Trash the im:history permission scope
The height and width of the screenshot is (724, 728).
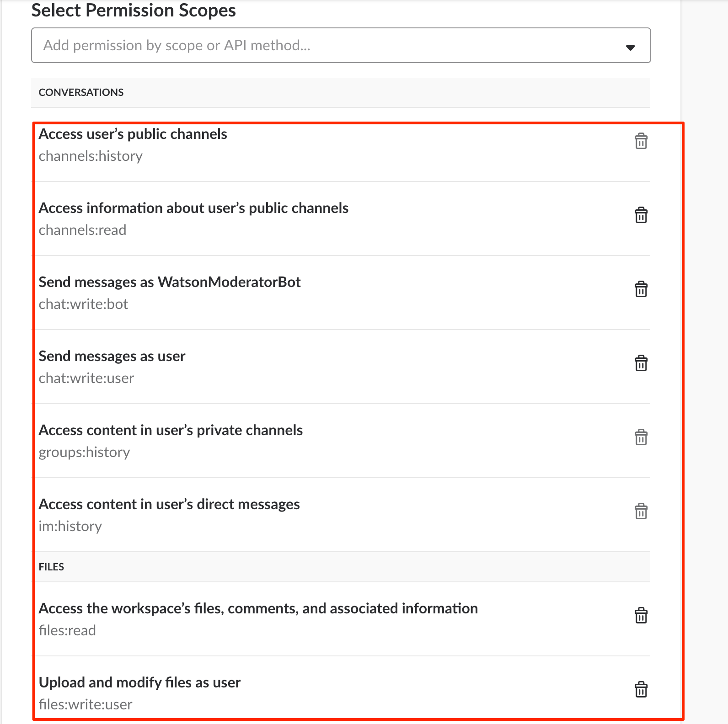tap(641, 511)
